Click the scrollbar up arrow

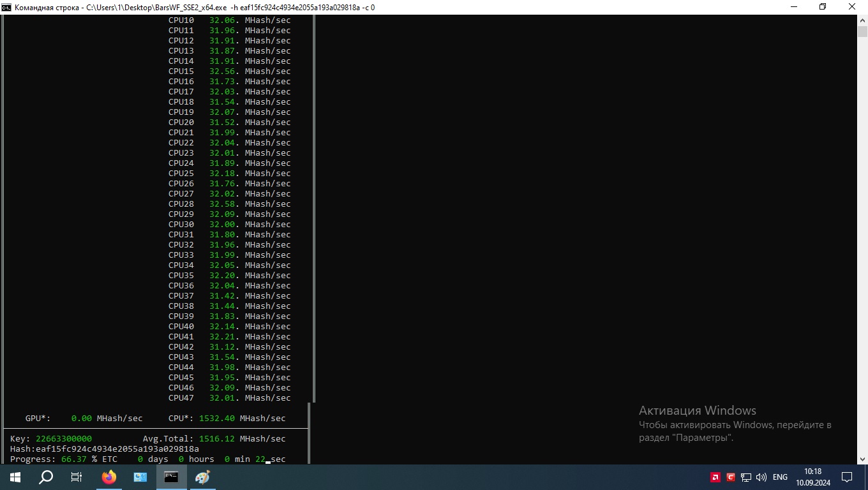coord(862,20)
